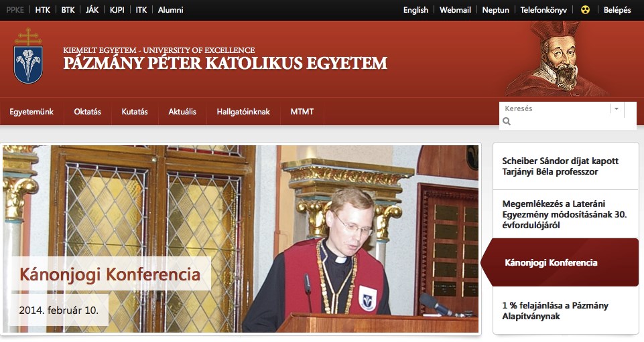Switch the site to English

[x=415, y=10]
